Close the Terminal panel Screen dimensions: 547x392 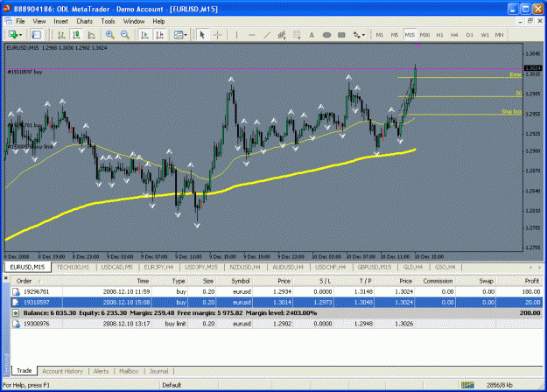click(x=5, y=278)
